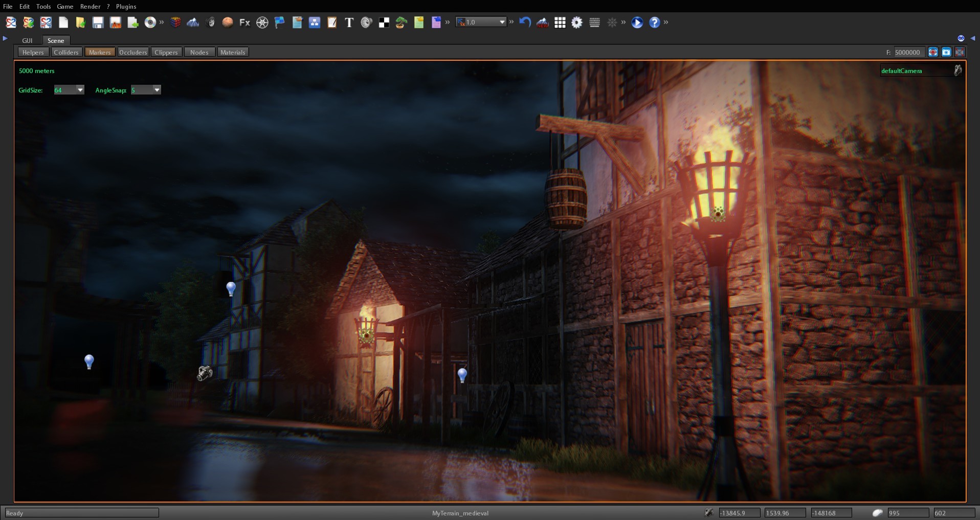Toggle Colliders display
The width and height of the screenshot is (980, 520).
pyautogui.click(x=66, y=52)
